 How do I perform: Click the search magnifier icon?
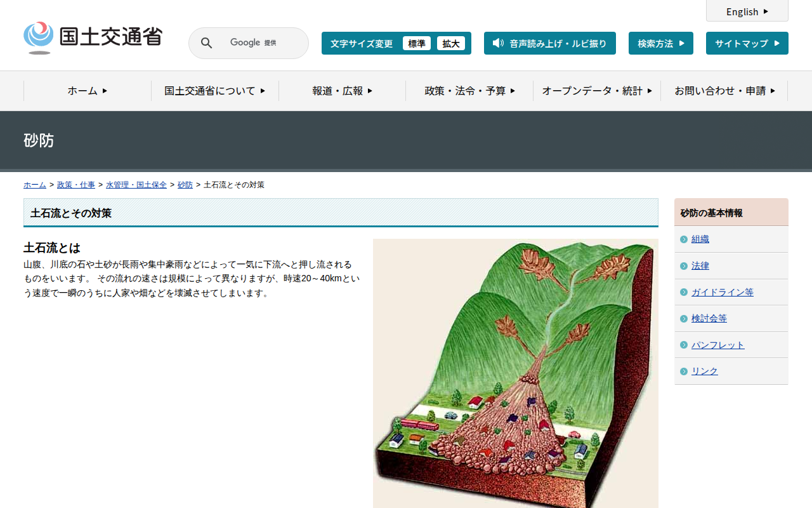point(206,43)
